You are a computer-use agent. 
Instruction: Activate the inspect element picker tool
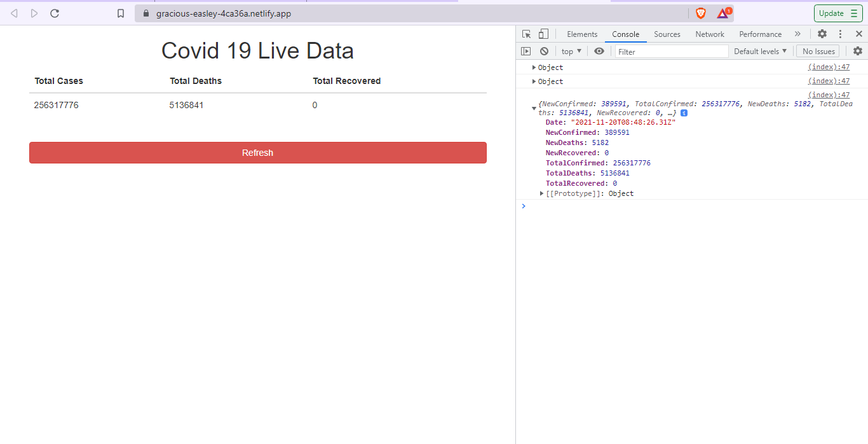click(x=526, y=34)
